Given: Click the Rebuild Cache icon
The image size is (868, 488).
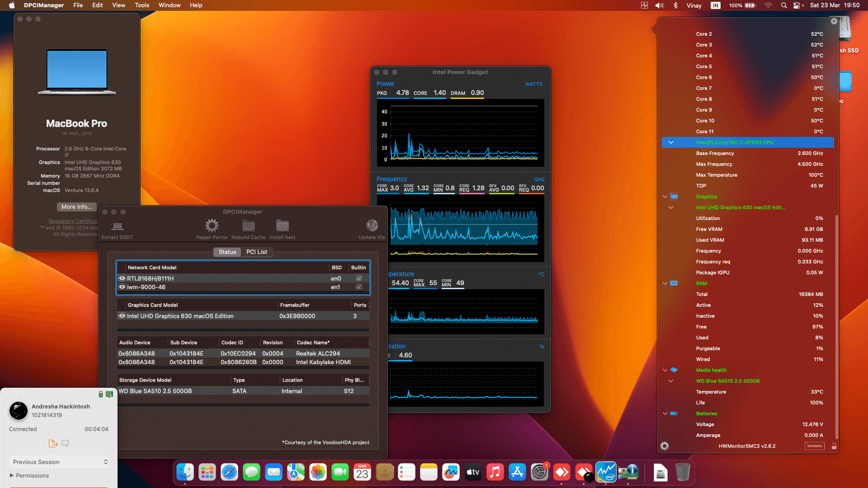Looking at the screenshot, I should (x=248, y=225).
